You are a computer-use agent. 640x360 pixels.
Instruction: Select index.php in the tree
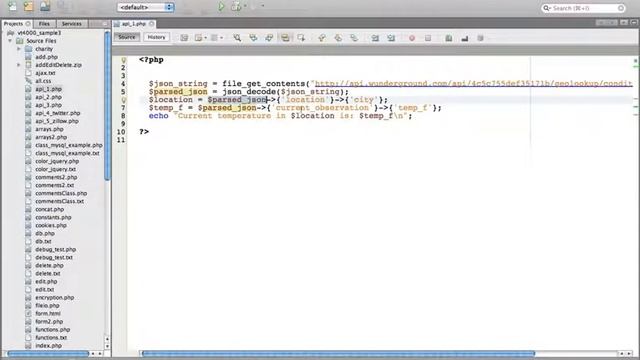tap(48, 346)
